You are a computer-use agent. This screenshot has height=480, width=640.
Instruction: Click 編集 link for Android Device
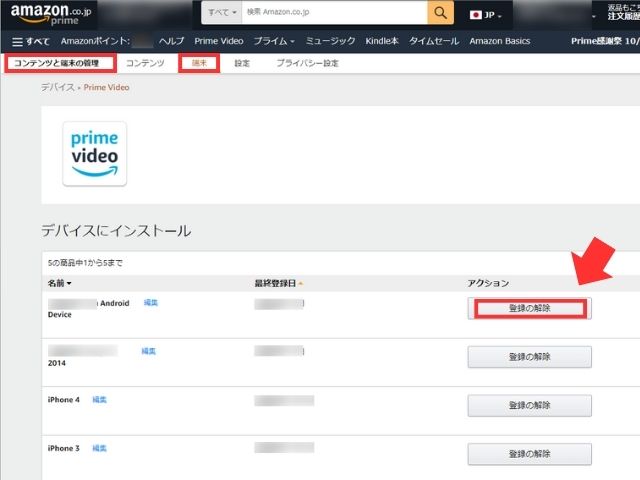pyautogui.click(x=151, y=302)
